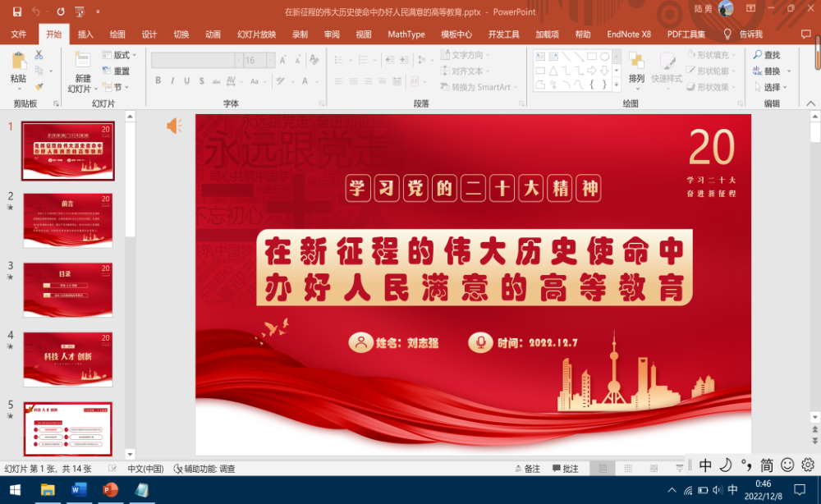The width and height of the screenshot is (821, 504).
Task: Click the New Slide icon
Action: coord(82,61)
